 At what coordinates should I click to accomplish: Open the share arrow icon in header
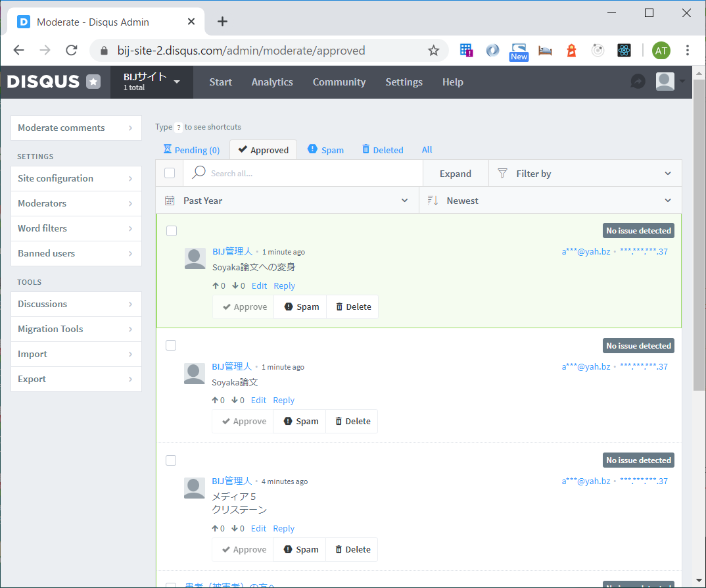point(638,82)
